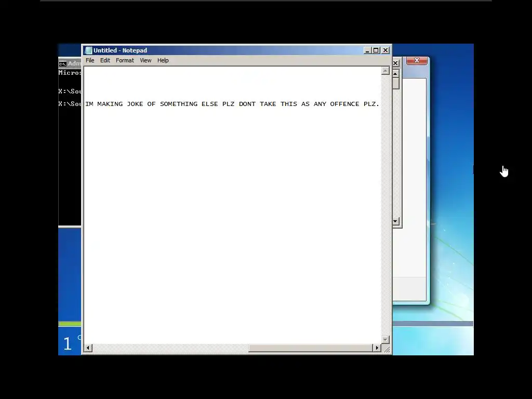The height and width of the screenshot is (399, 532).
Task: Click the text line starting IM MAKING JOKE
Action: click(232, 104)
